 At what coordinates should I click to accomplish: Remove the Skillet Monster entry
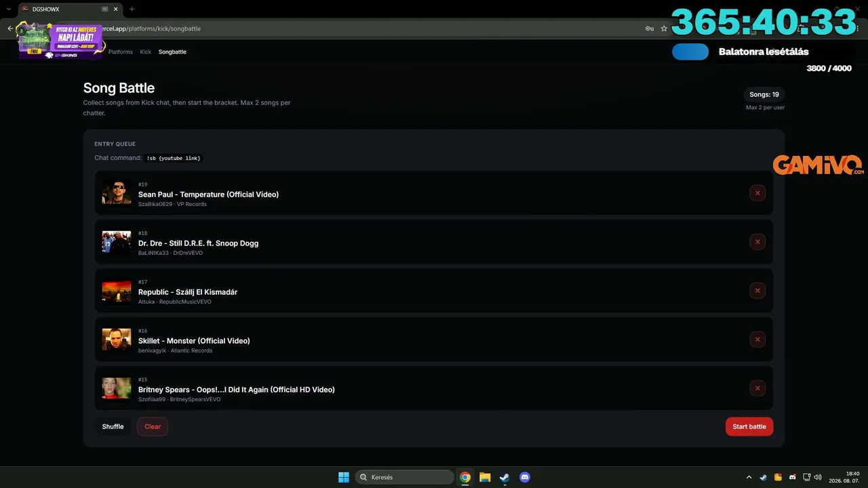point(757,340)
